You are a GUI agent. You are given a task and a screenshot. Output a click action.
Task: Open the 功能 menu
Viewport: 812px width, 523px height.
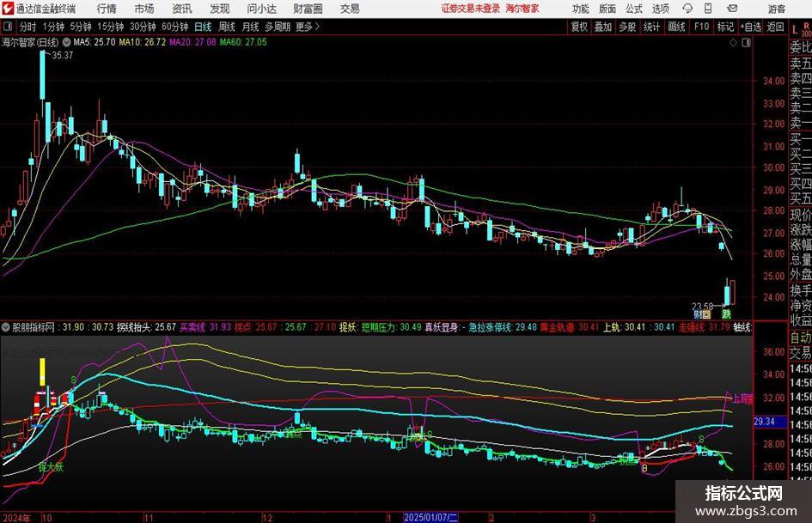pos(581,9)
